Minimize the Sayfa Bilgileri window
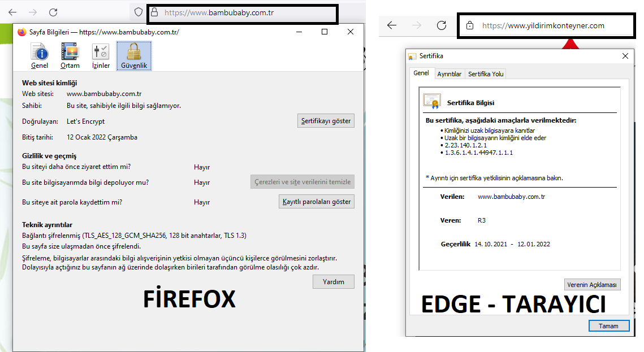 299,32
